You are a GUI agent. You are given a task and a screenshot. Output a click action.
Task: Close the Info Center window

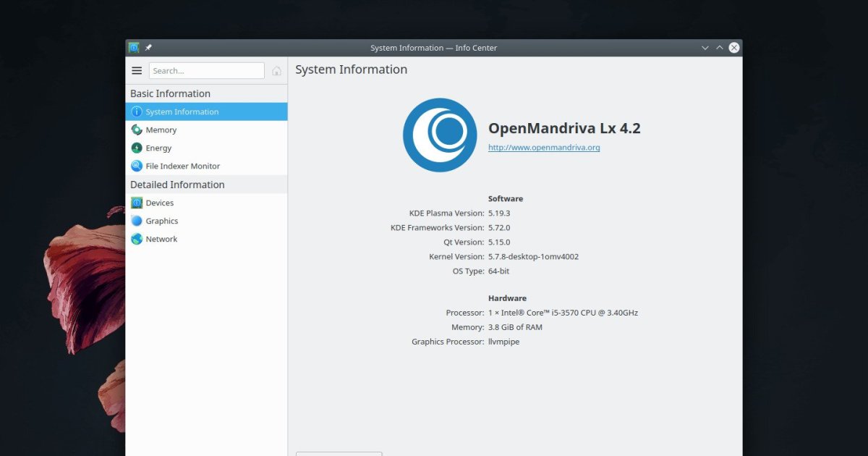point(734,48)
